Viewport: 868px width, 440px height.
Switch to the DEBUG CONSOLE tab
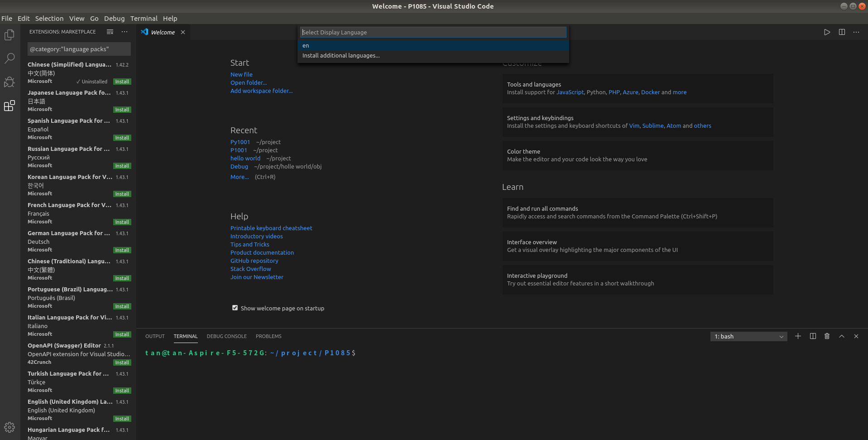226,336
